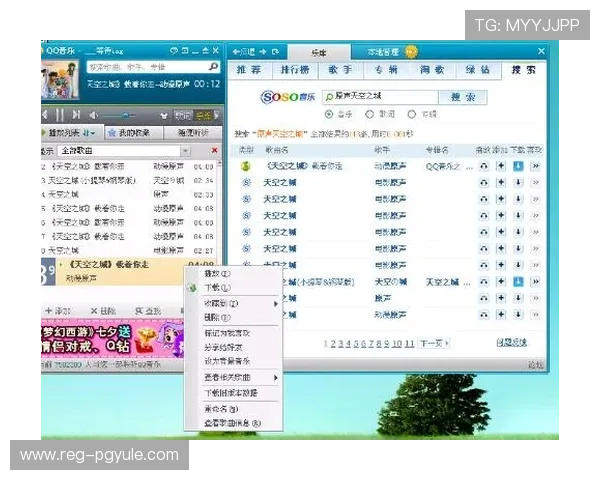600x480 pixels.
Task: Click the magnifier icon in player search box
Action: (214, 67)
